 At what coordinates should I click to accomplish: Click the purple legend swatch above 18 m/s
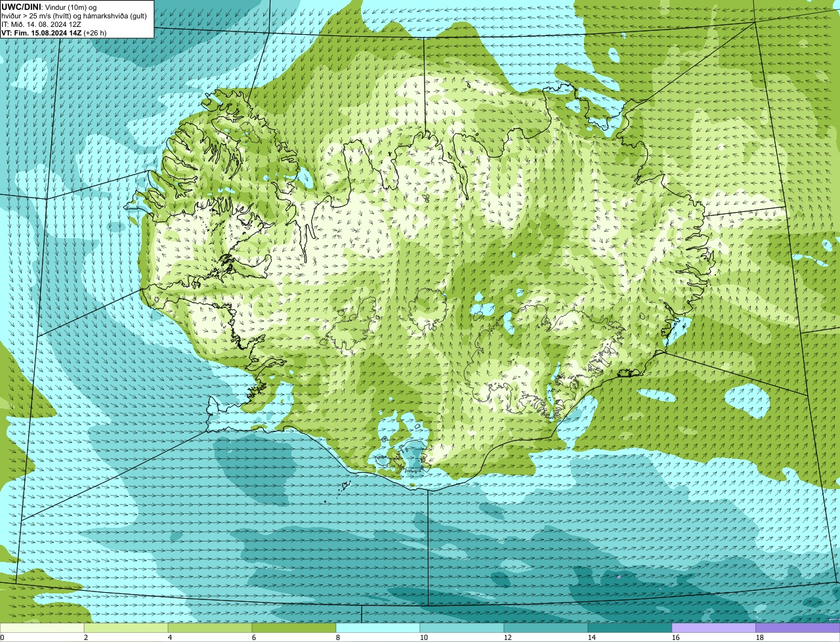pos(798,628)
